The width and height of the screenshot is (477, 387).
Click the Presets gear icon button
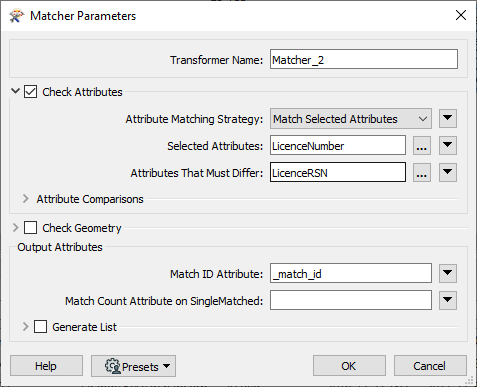point(133,366)
